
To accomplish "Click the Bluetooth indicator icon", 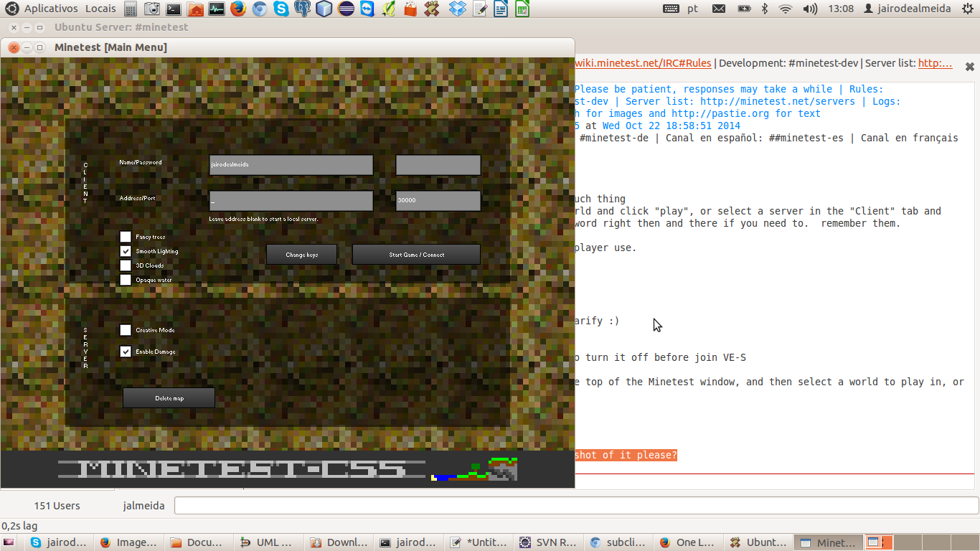I will pos(765,9).
